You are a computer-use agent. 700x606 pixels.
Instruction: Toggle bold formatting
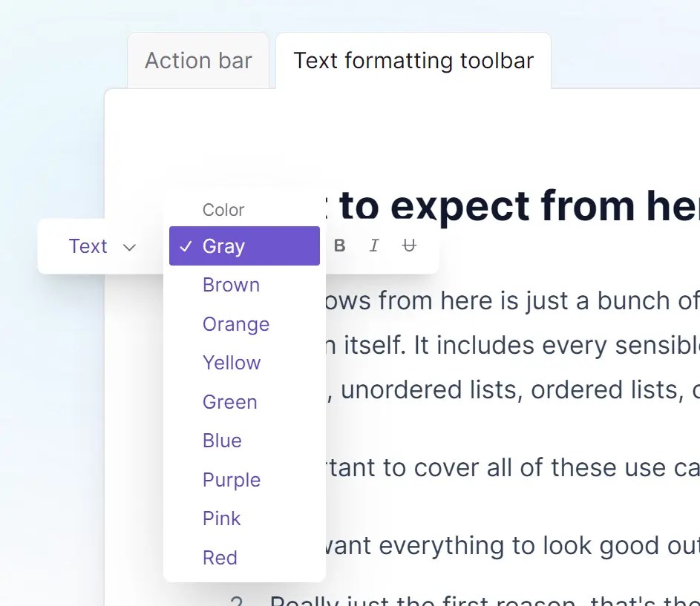coord(339,246)
